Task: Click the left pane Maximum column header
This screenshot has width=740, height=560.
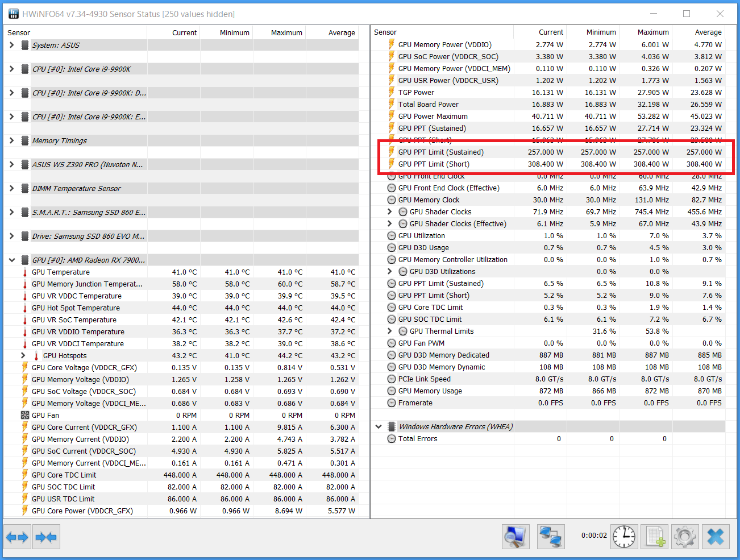Action: point(280,32)
